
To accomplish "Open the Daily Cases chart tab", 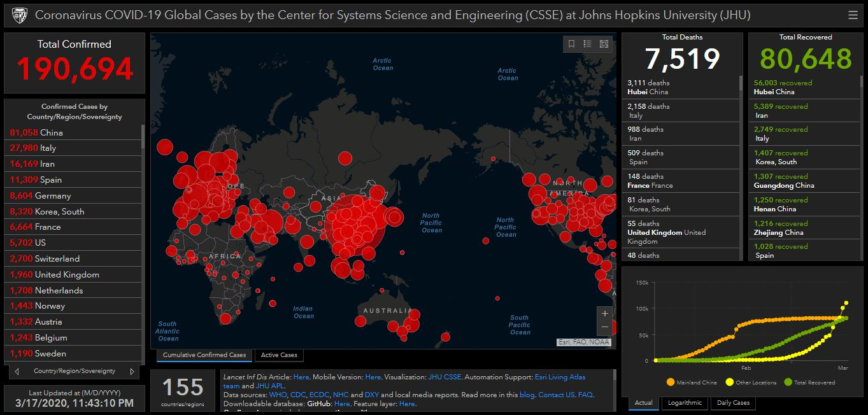I will point(733,403).
